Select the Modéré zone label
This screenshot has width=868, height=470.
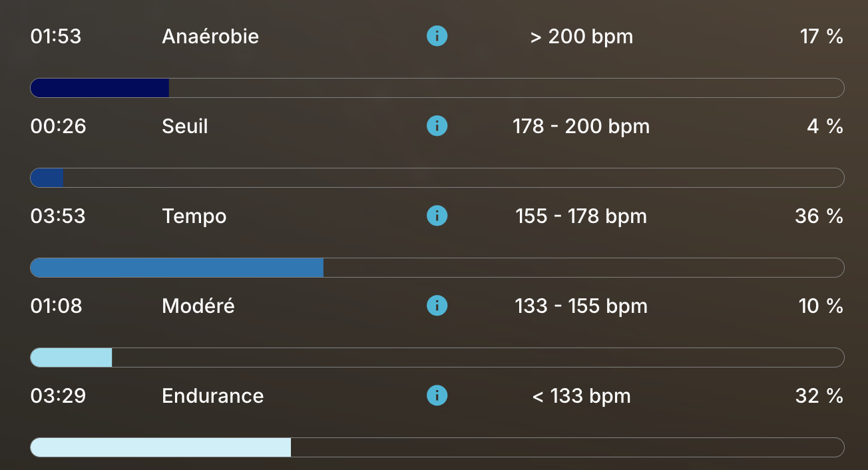point(198,306)
